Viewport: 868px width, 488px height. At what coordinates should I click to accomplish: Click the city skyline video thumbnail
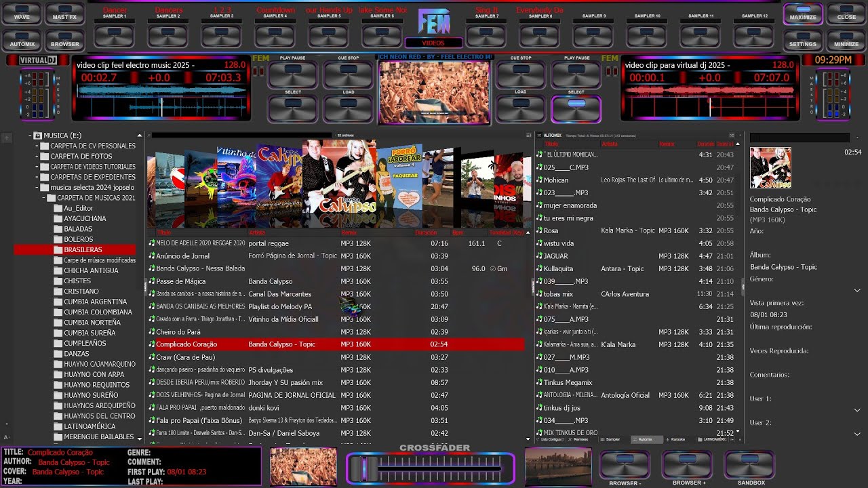[x=558, y=466]
